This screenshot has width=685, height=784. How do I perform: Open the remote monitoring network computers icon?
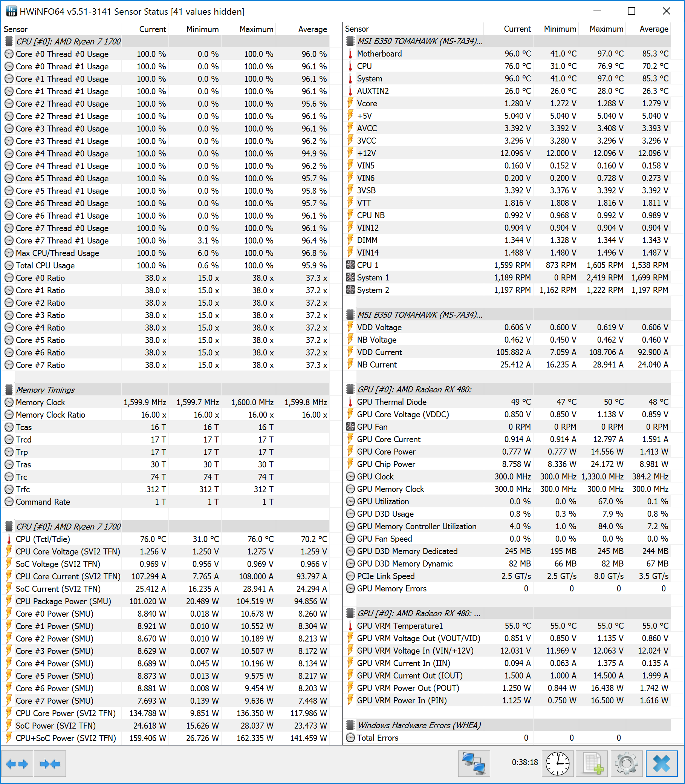click(474, 764)
